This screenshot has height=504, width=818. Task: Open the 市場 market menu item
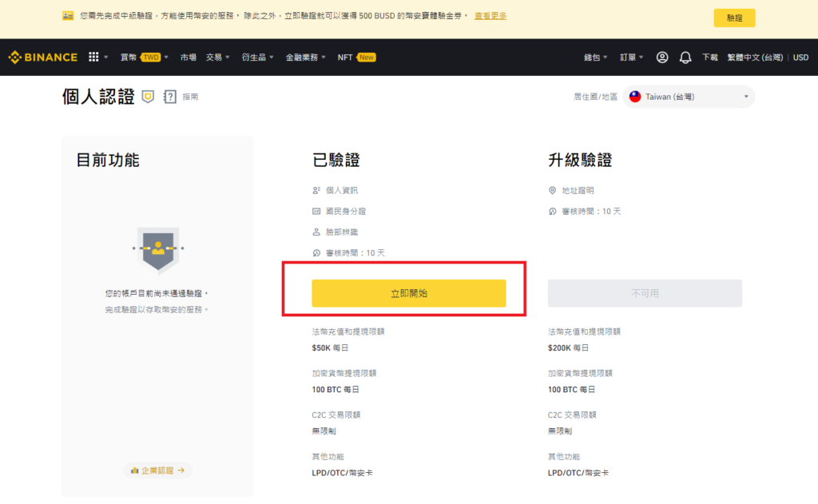(x=189, y=58)
